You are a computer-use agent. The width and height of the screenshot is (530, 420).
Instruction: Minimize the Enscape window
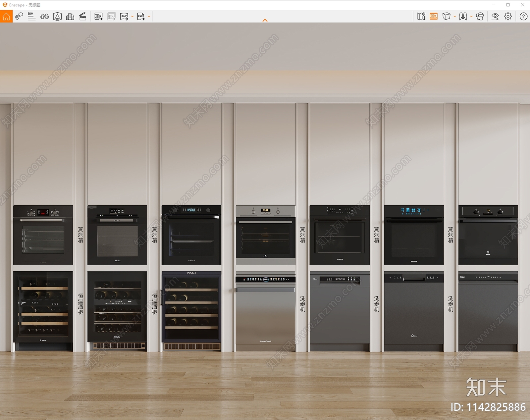click(494, 5)
